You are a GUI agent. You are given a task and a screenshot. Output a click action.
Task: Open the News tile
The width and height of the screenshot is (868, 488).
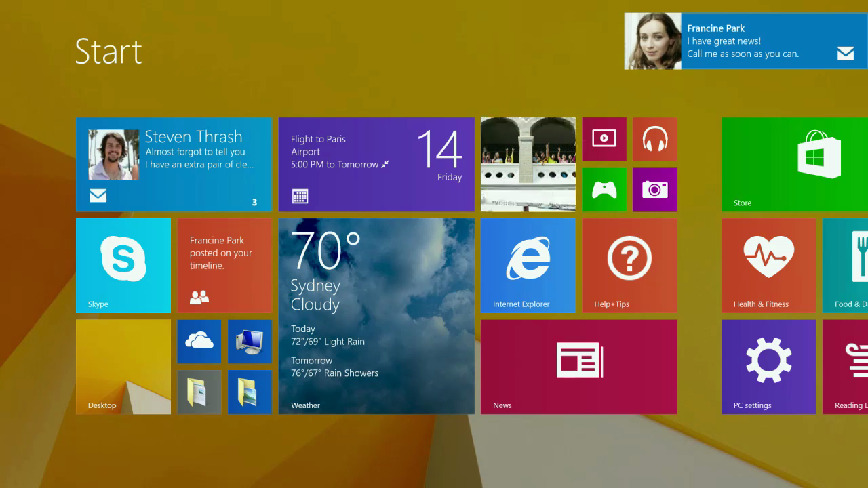(579, 367)
